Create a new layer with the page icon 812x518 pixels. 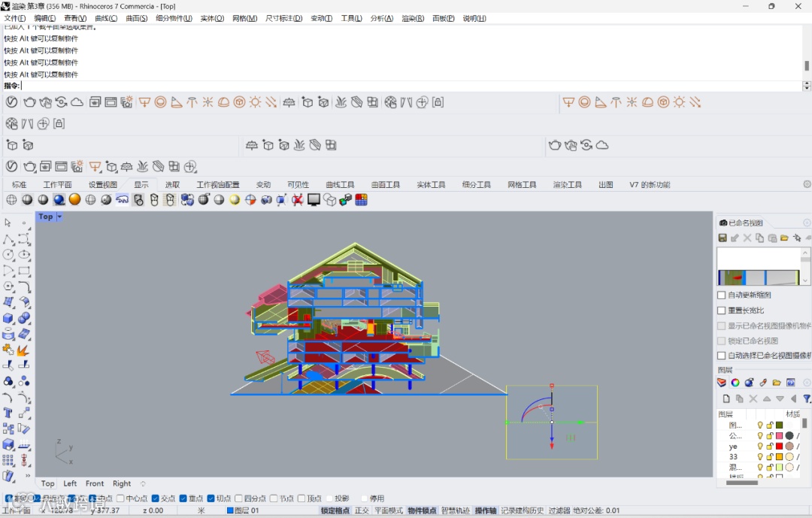[x=726, y=398]
